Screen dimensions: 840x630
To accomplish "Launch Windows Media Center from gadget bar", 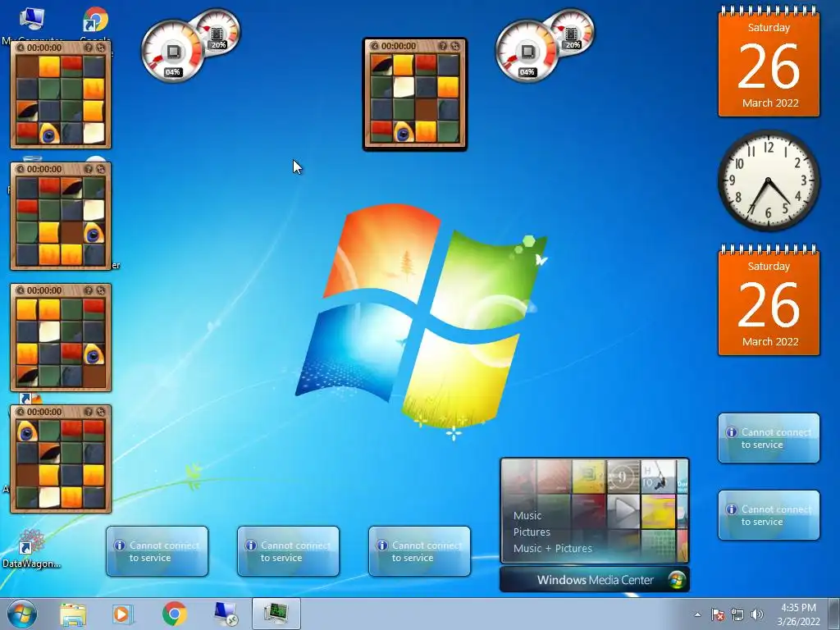I will pyautogui.click(x=596, y=580).
